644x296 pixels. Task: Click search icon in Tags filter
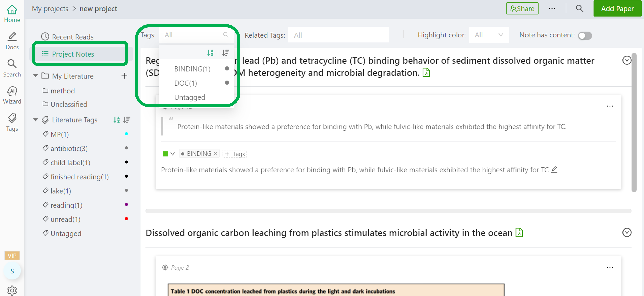pos(226,35)
